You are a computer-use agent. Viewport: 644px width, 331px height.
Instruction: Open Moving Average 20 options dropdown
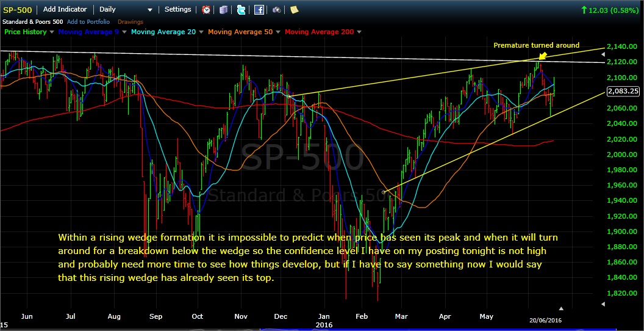click(x=201, y=32)
